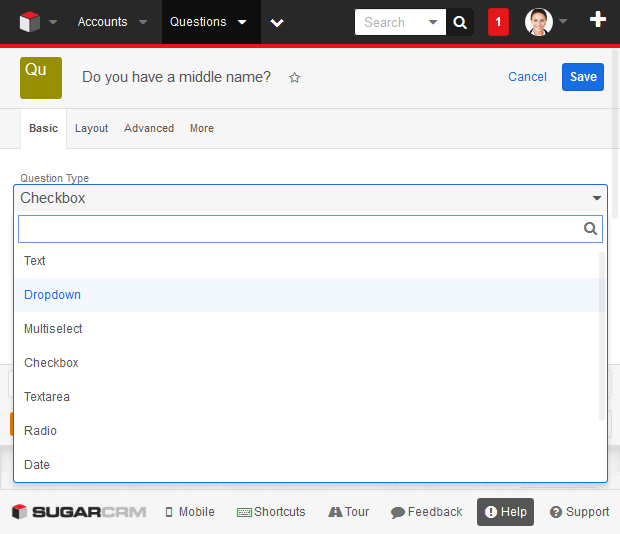Cancel editing the question
Viewport: 620px width, 534px height.
(x=527, y=77)
